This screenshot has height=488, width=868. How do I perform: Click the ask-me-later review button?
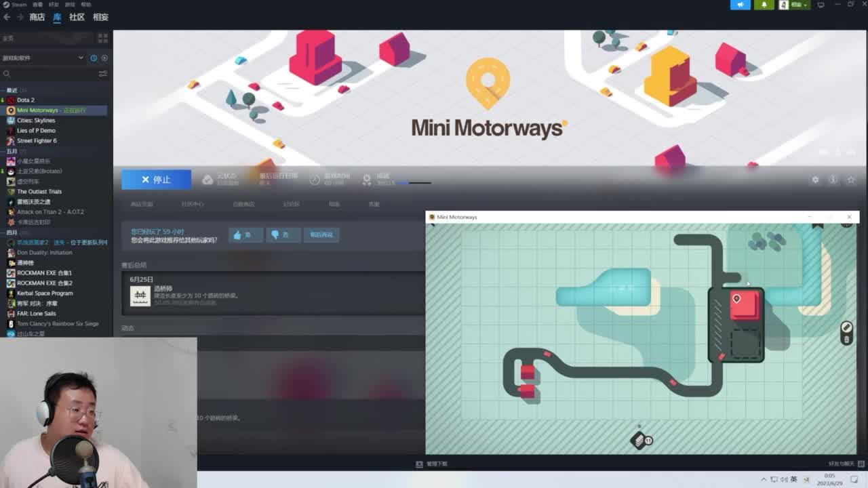pos(321,235)
